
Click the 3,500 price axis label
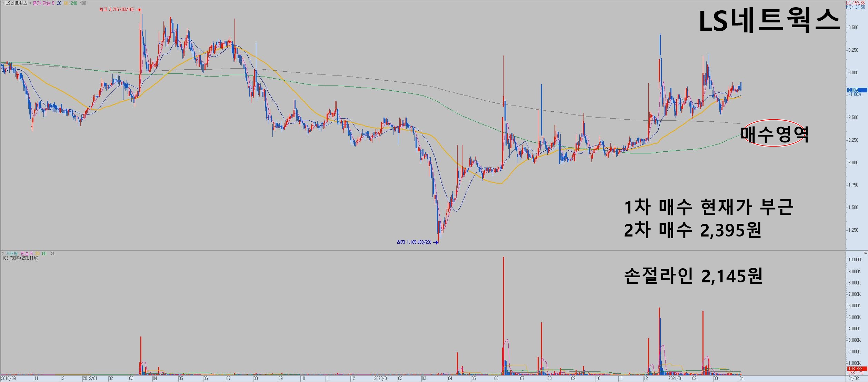pyautogui.click(x=853, y=28)
